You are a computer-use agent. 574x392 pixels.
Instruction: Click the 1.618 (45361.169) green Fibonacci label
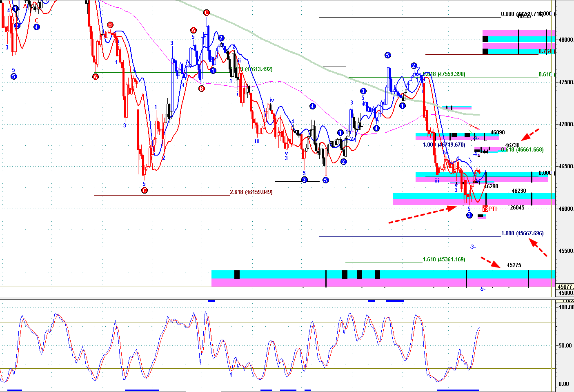(444, 259)
